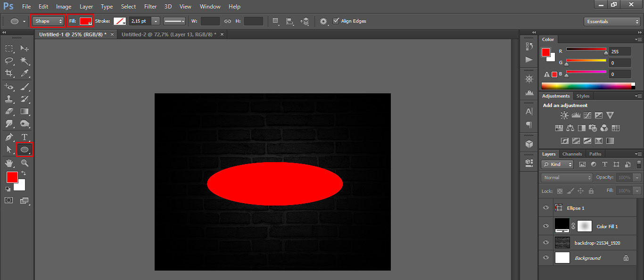Hide the Color Fill 1 layer
Image resolution: width=644 pixels, height=280 pixels.
coord(546,226)
